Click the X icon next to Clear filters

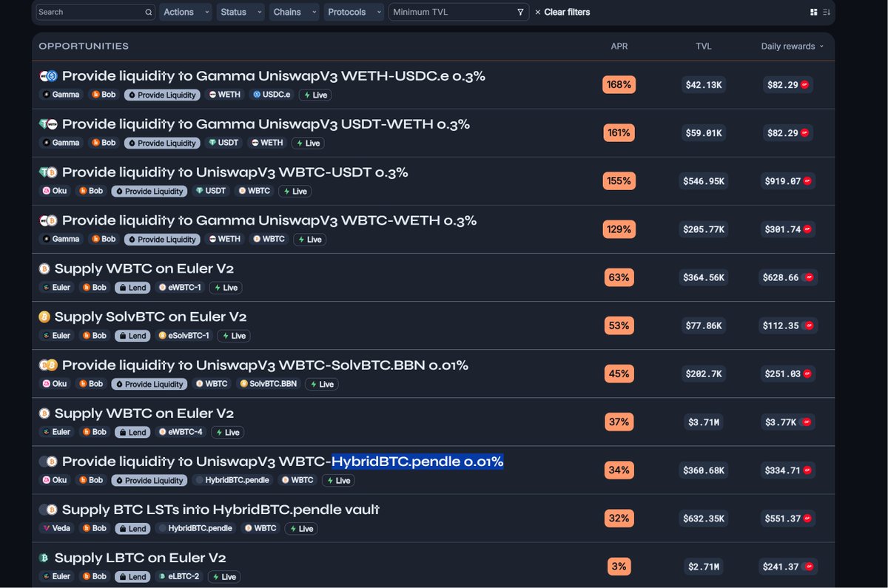(x=538, y=13)
